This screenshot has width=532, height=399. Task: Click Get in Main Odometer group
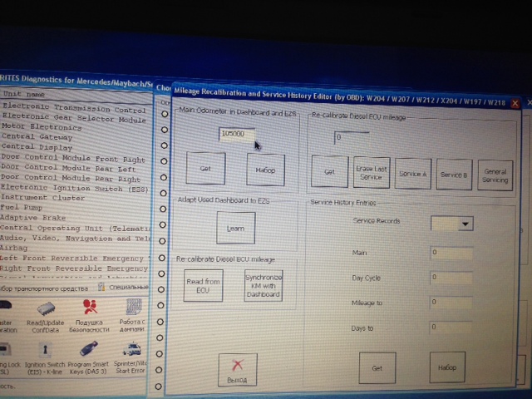click(205, 168)
